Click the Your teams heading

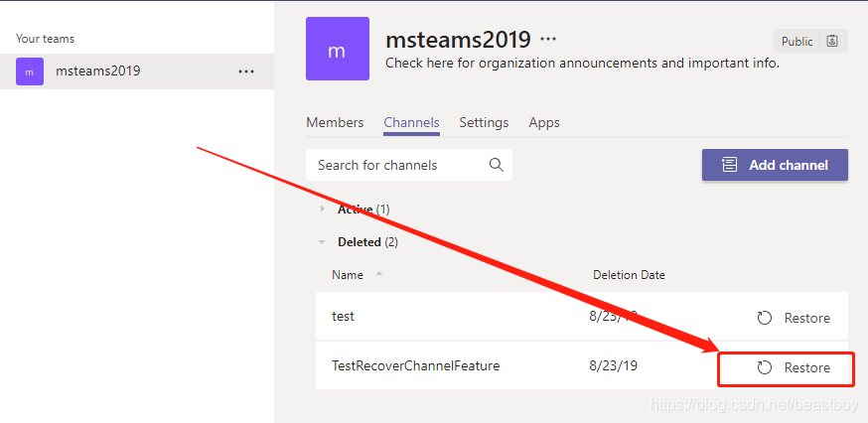click(45, 39)
